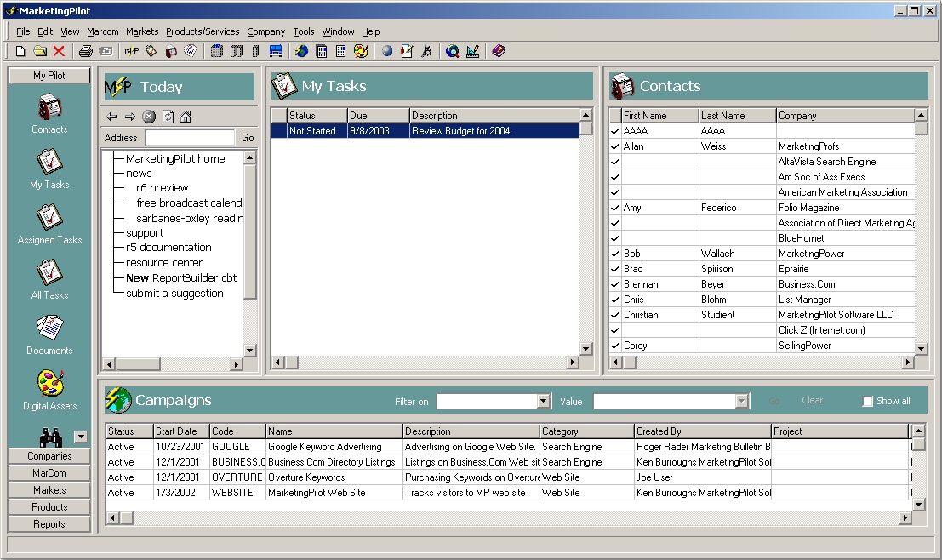Switch to the Reports sidebar section

(x=49, y=524)
